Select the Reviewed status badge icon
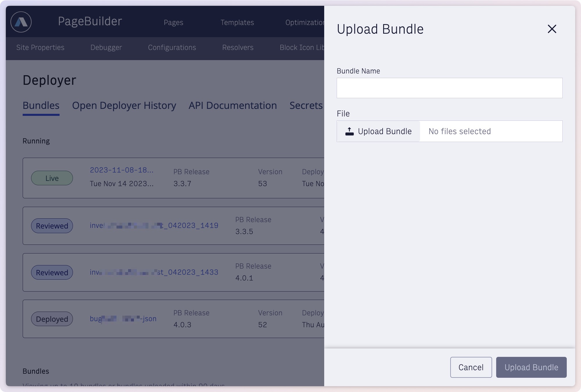Viewport: 581px width, 392px height. 52,226
